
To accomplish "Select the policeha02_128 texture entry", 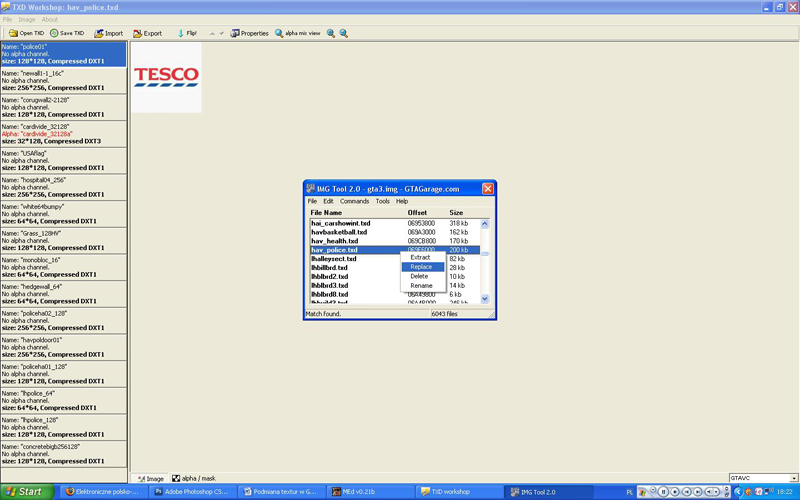I will 64,320.
